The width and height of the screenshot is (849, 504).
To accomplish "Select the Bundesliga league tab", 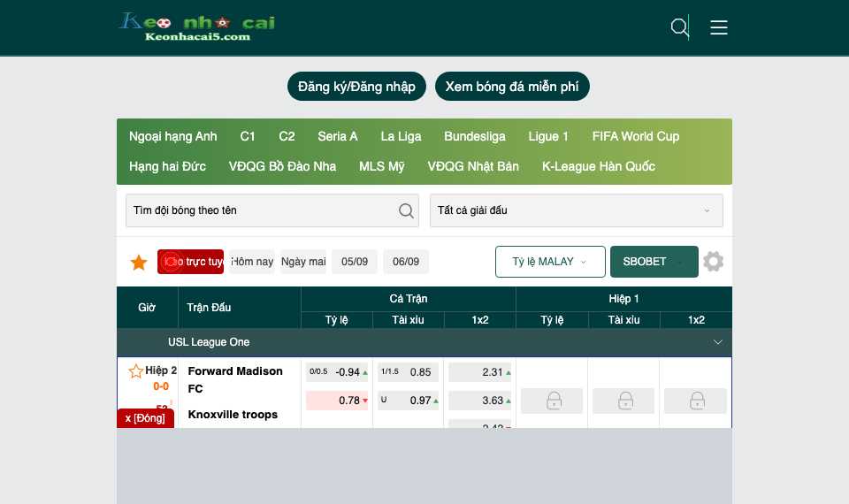I will [x=475, y=136].
